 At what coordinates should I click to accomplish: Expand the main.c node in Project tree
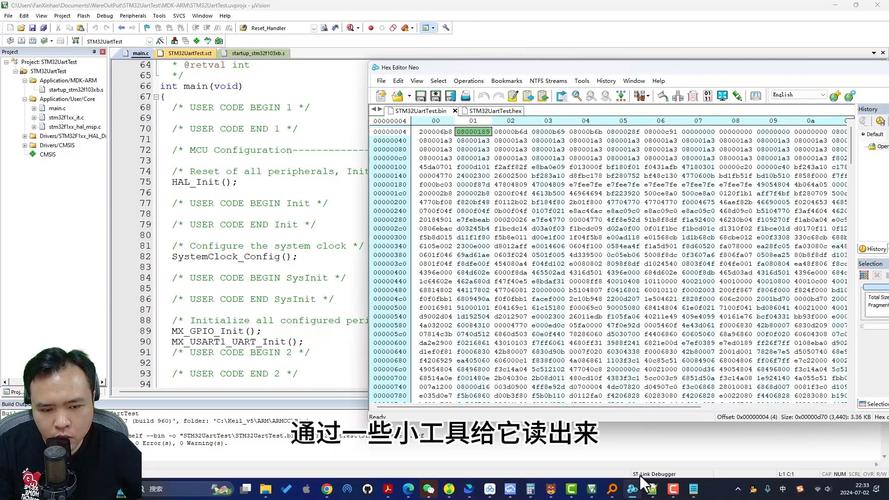pos(33,108)
